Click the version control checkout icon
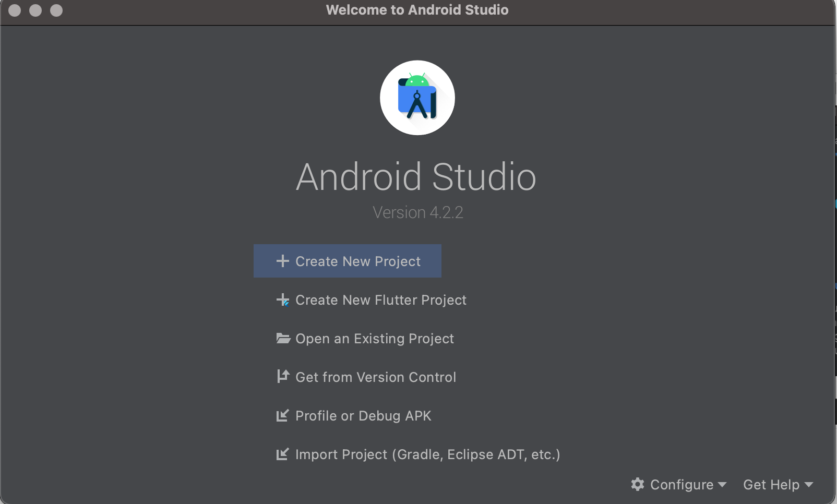Viewport: 837px width, 504px height. tap(283, 376)
